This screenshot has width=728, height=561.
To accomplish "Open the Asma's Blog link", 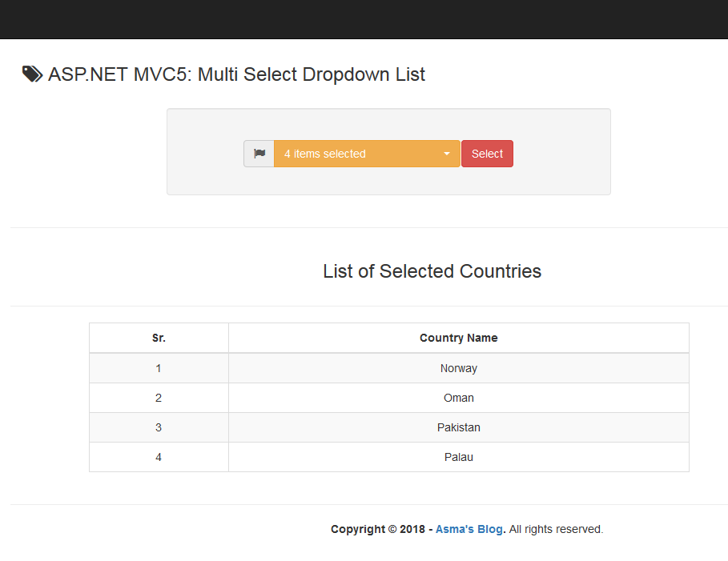I will tap(469, 529).
